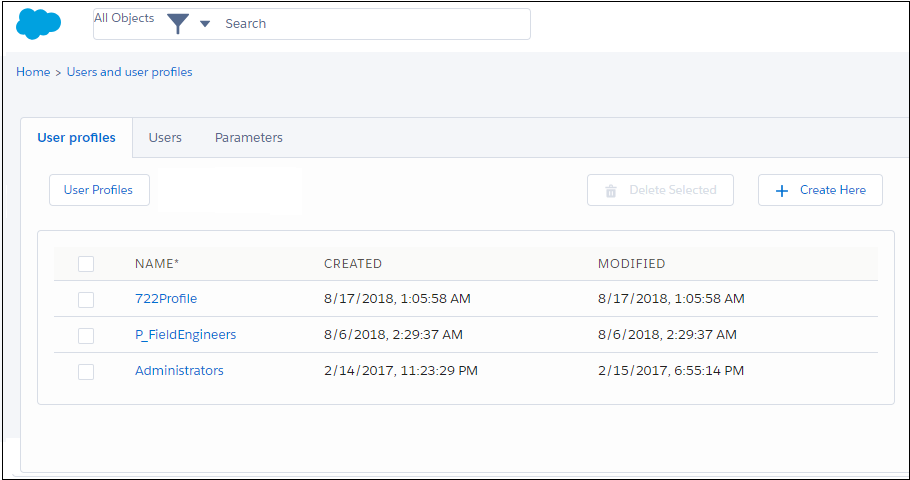Click the modified date 2/15/2017, 6:55:14 PM
Screen dimensions: 910x480
pyautogui.click(x=671, y=370)
